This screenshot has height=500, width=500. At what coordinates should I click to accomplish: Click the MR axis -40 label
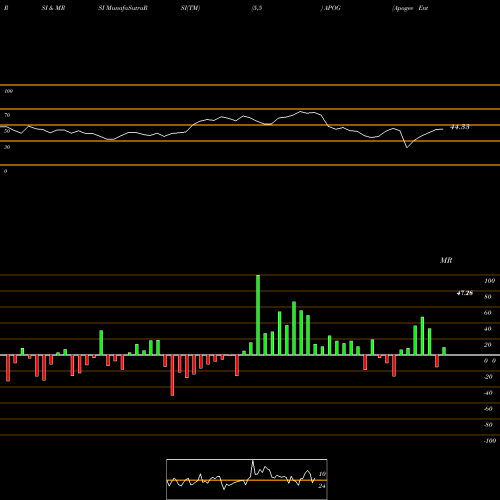[488, 393]
